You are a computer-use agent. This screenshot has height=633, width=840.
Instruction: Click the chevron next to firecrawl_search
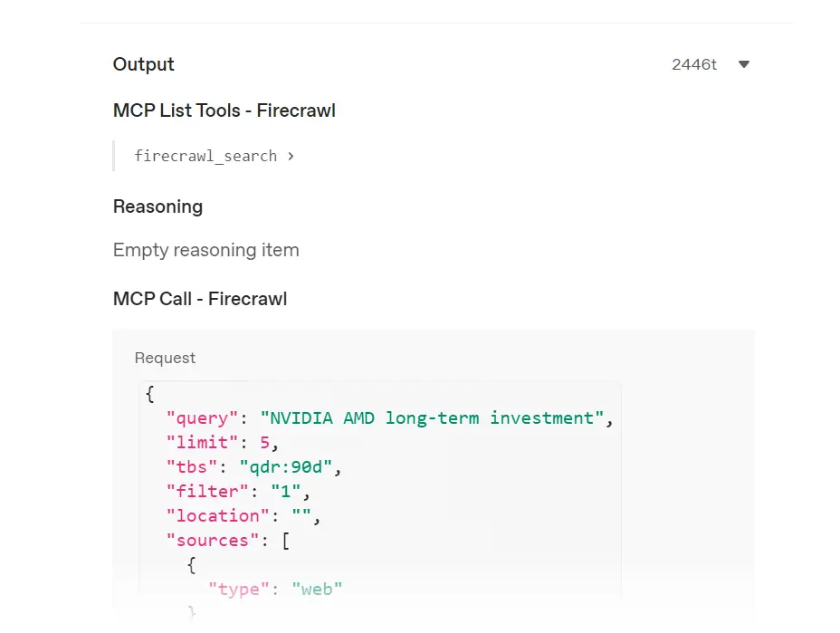291,156
